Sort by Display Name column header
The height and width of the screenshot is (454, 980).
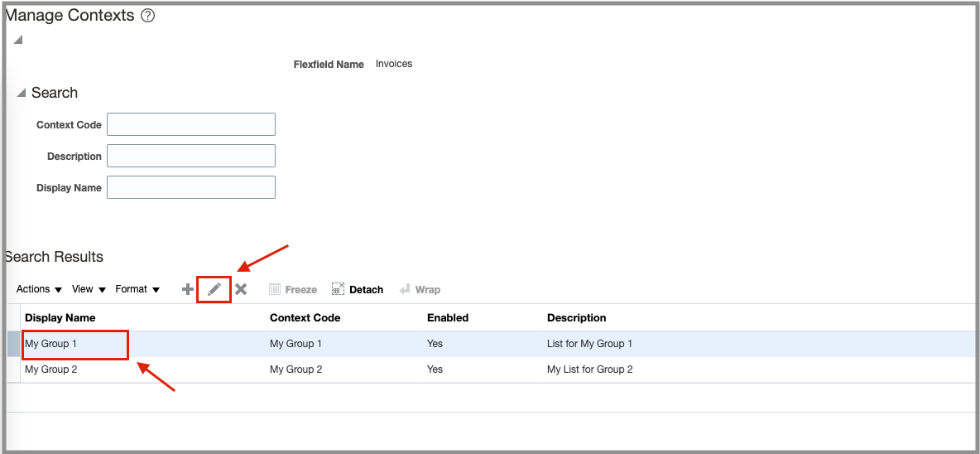pyautogui.click(x=60, y=317)
